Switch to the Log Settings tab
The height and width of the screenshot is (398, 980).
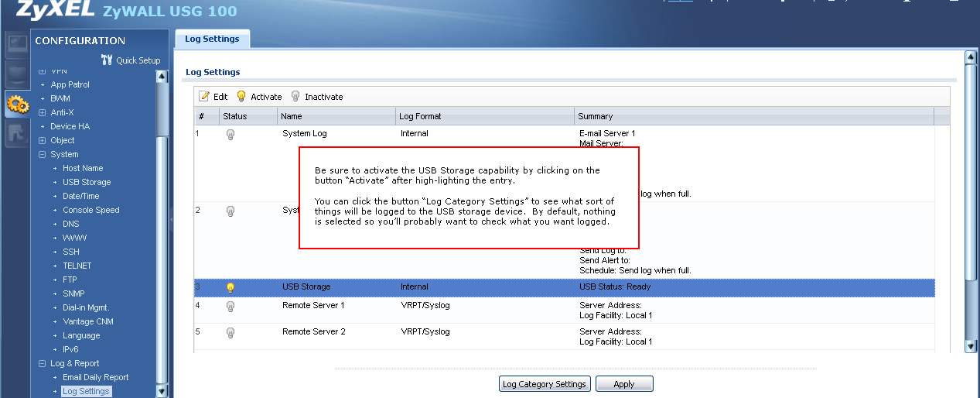click(212, 39)
